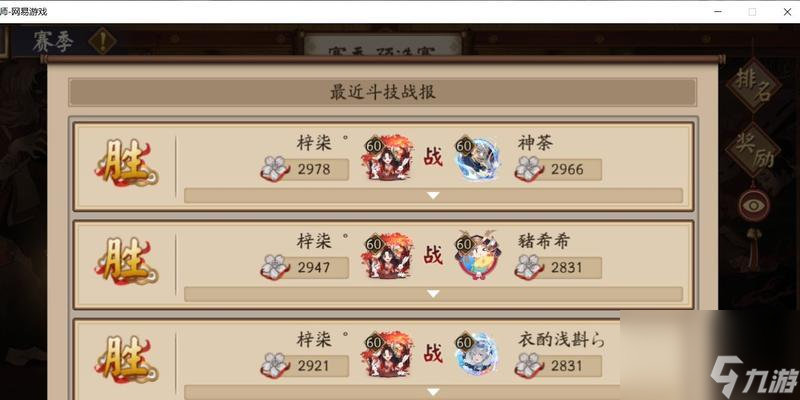Viewport: 800px width, 400px height.
Task: Toggle the red eye visibility charm
Action: coord(754,205)
